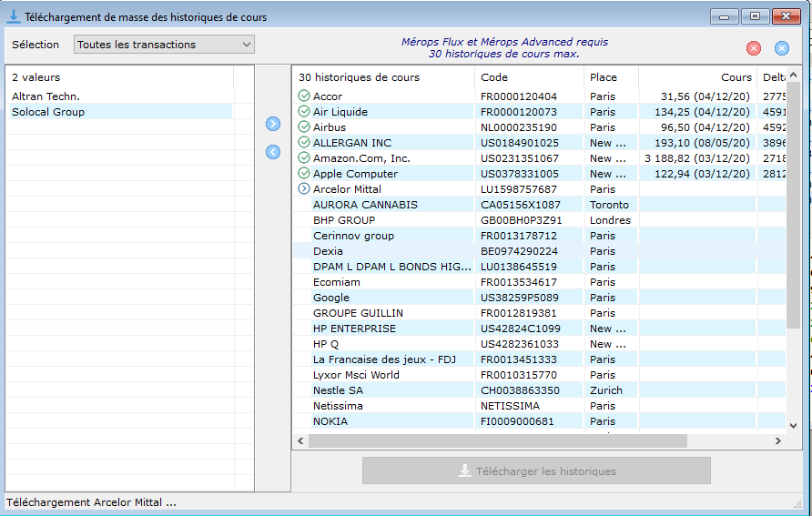Click code US0231351067
Image resolution: width=812 pixels, height=516 pixels.
[x=520, y=158]
